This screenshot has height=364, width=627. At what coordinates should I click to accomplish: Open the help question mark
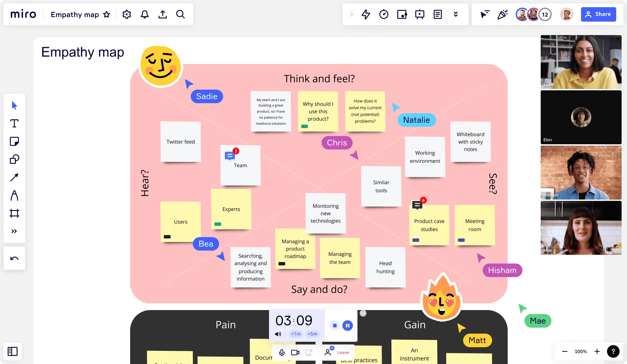pos(613,351)
